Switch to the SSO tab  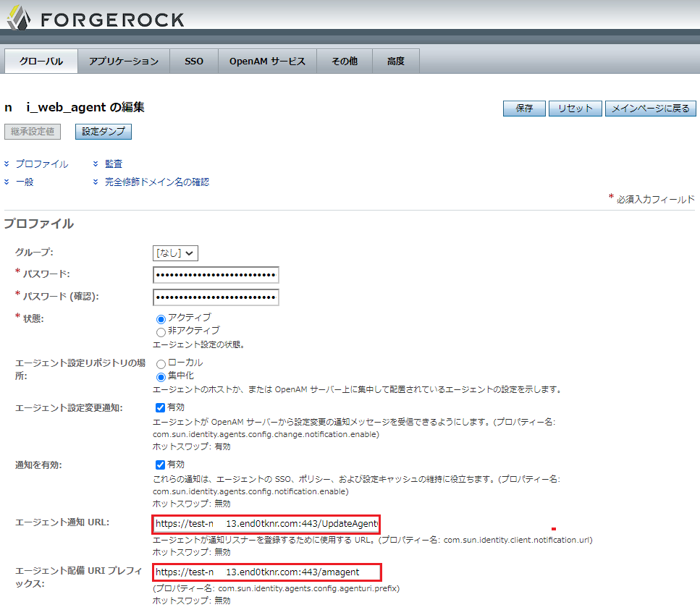coord(194,61)
